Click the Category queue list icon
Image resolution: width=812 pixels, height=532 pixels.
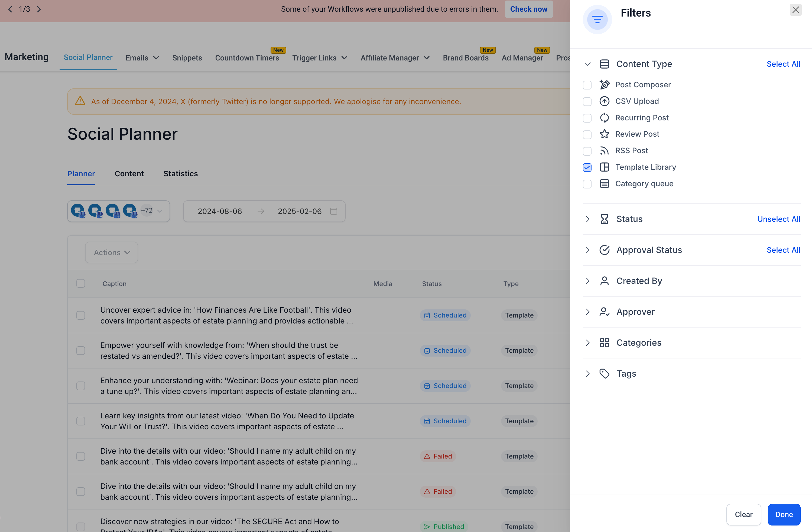click(604, 184)
